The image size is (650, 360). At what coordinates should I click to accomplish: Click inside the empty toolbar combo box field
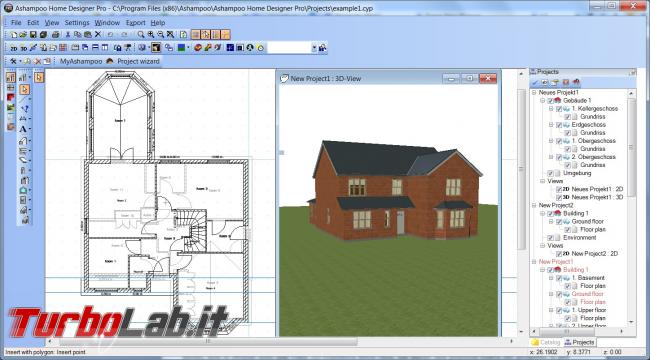[289, 48]
